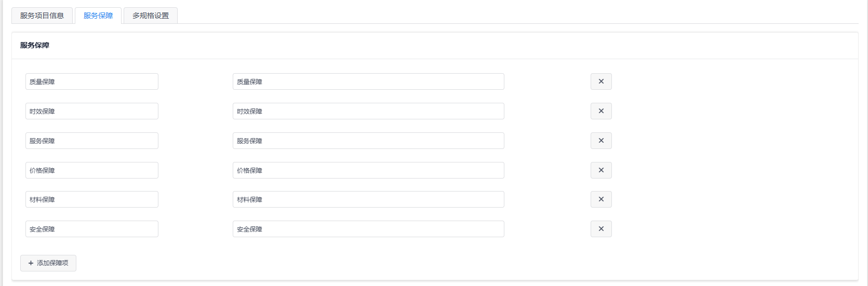The height and width of the screenshot is (286, 868).
Task: Delete the 质量保障 row with X icon
Action: (x=601, y=81)
